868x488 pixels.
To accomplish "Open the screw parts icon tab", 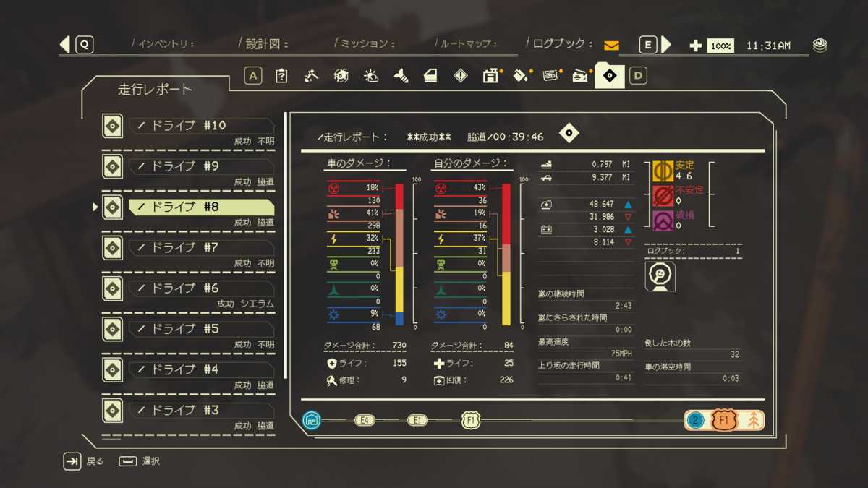I will point(401,75).
